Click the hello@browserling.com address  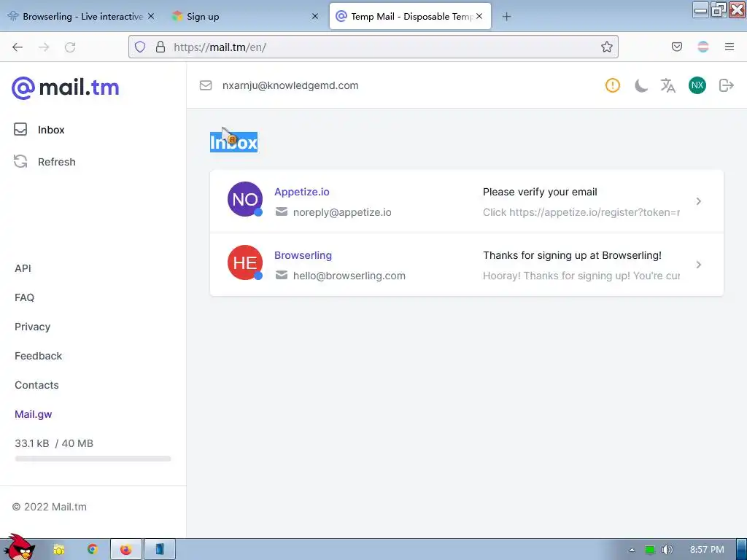point(349,276)
